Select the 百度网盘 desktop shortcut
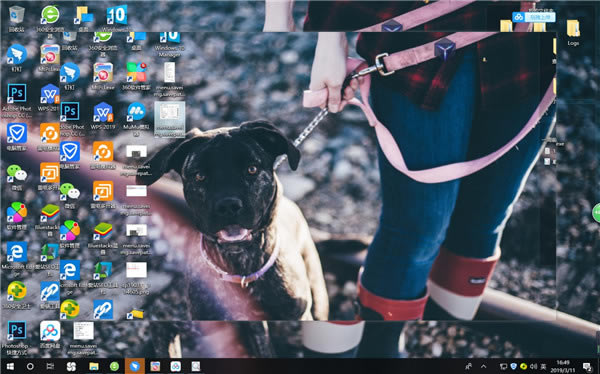The width and height of the screenshot is (600, 374). click(50, 336)
